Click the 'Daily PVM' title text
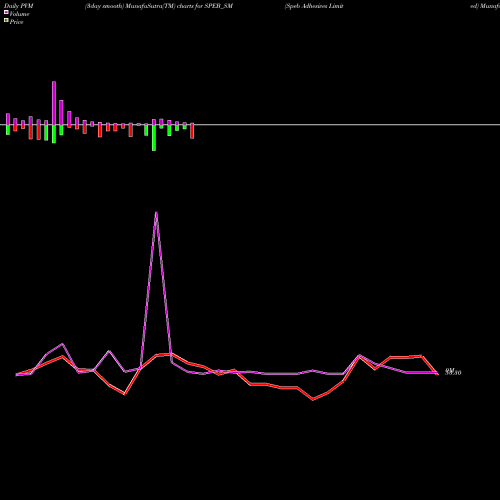The width and height of the screenshot is (500, 500). click(19, 6)
